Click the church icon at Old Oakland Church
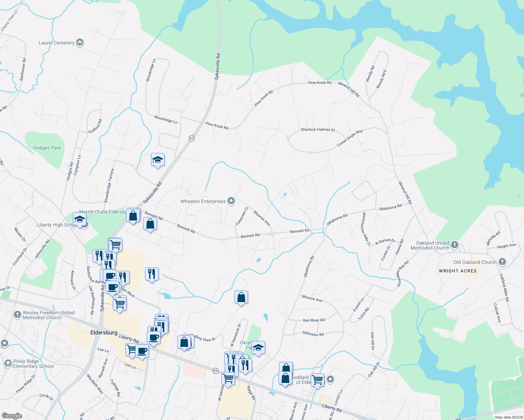524x420 pixels. click(502, 261)
